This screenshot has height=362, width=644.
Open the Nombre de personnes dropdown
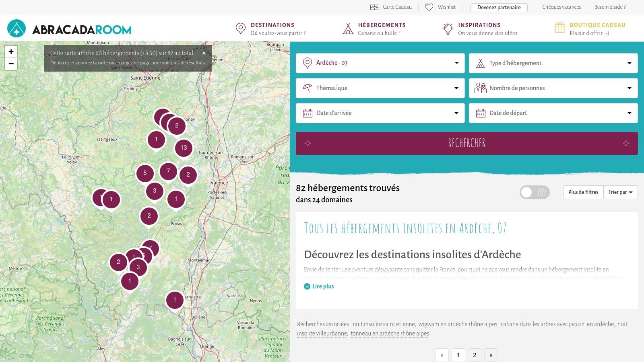pos(553,88)
